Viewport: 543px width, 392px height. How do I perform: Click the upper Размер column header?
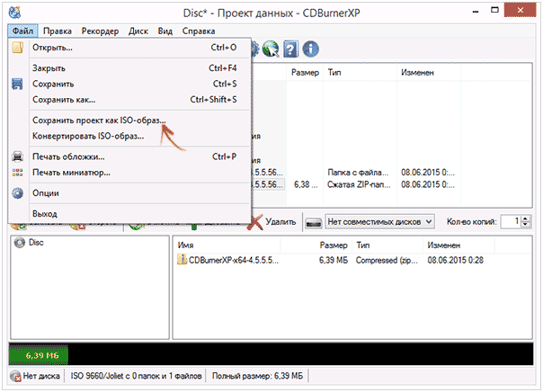pyautogui.click(x=305, y=72)
